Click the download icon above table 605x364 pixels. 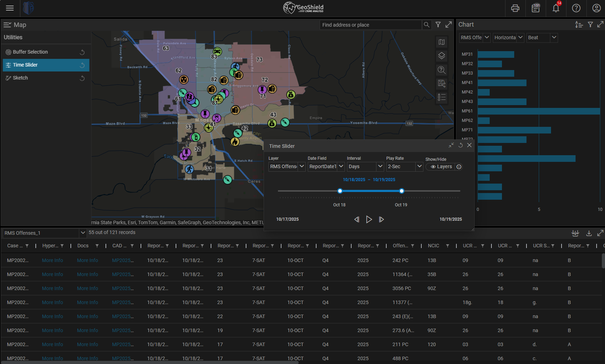[589, 233]
